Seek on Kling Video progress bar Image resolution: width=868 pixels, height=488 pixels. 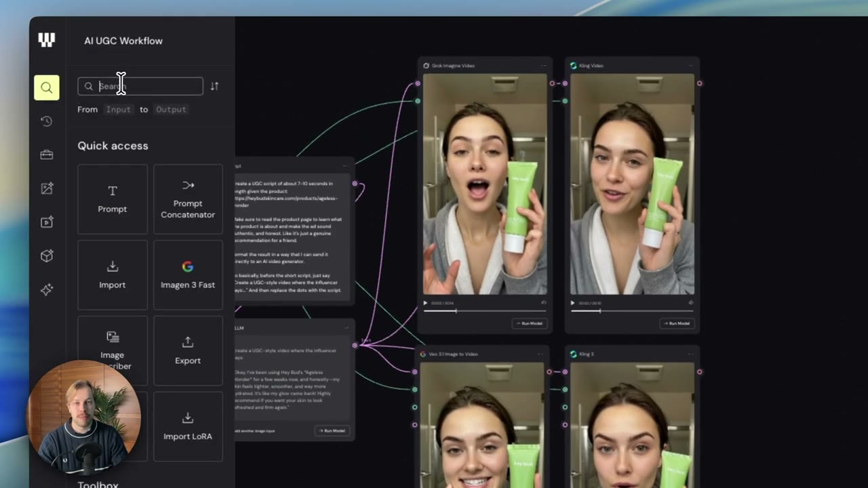pos(632,311)
